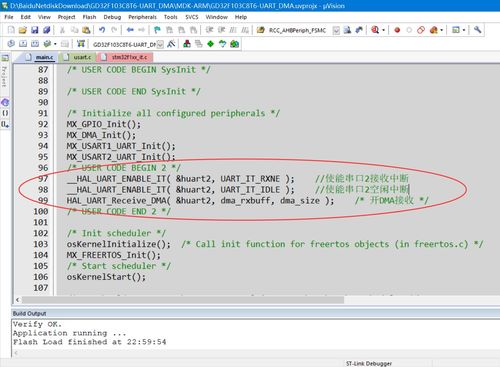
Task: Open a file with the folder icon
Action: [22, 30]
